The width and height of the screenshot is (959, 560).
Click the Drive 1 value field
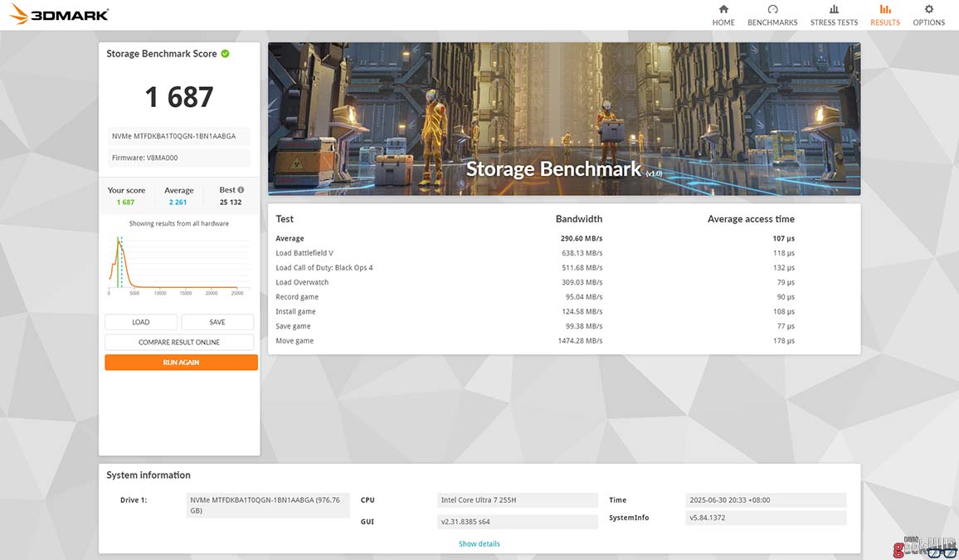tap(268, 505)
